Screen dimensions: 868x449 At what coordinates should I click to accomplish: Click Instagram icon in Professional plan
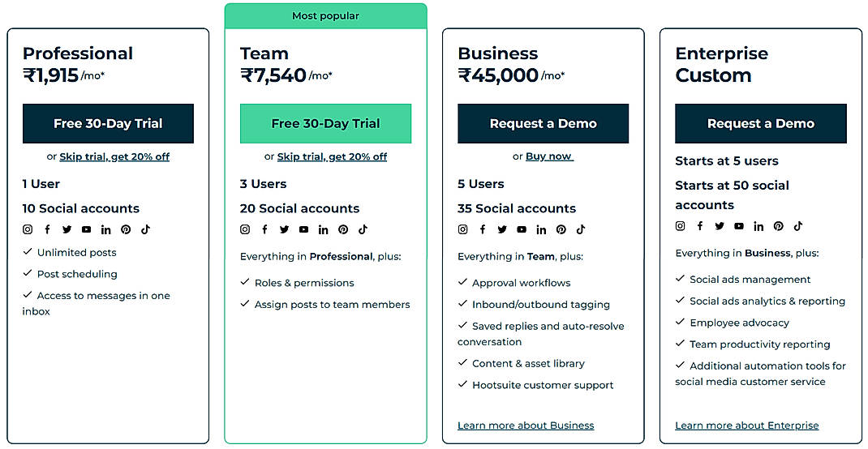28,229
